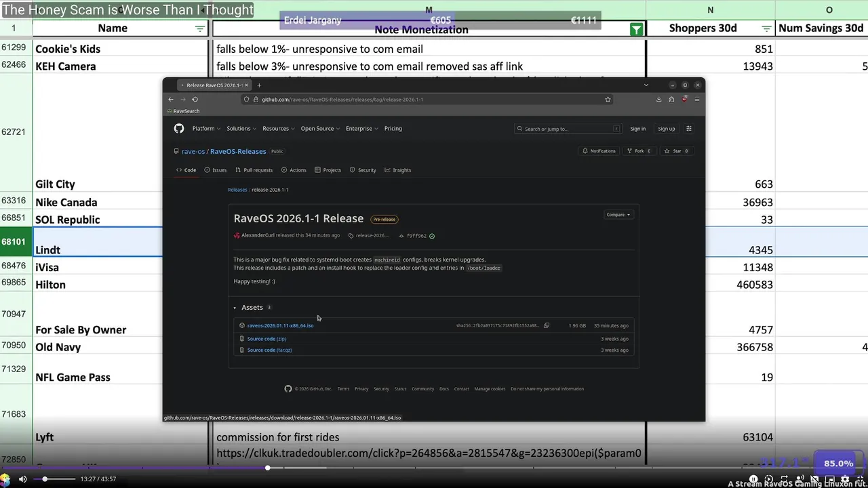Viewport: 868px width, 488px height.
Task: Open the Compare dropdown
Action: coord(618,215)
